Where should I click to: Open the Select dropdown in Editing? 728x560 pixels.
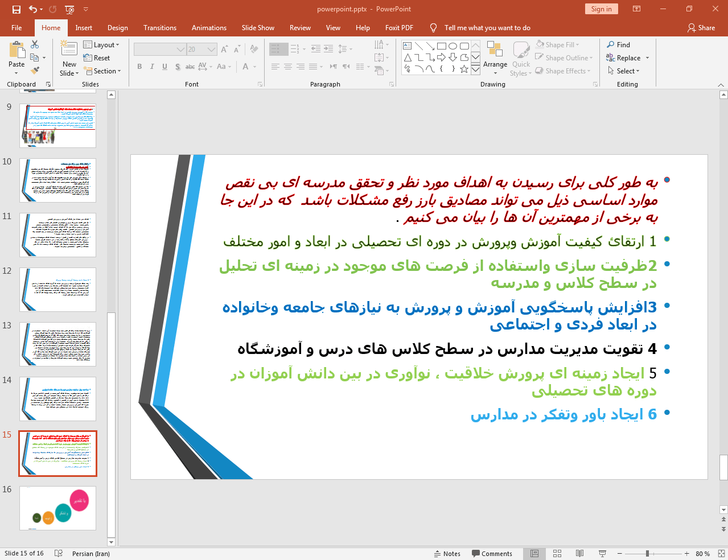(623, 71)
